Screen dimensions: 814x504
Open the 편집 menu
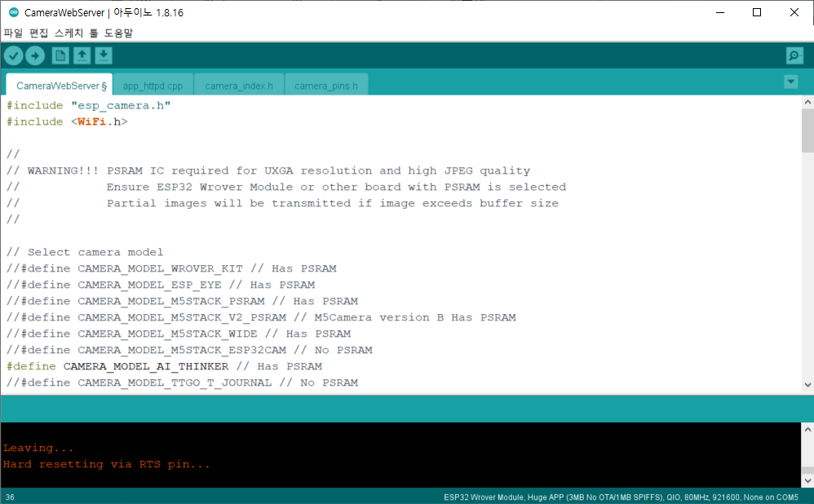(38, 33)
